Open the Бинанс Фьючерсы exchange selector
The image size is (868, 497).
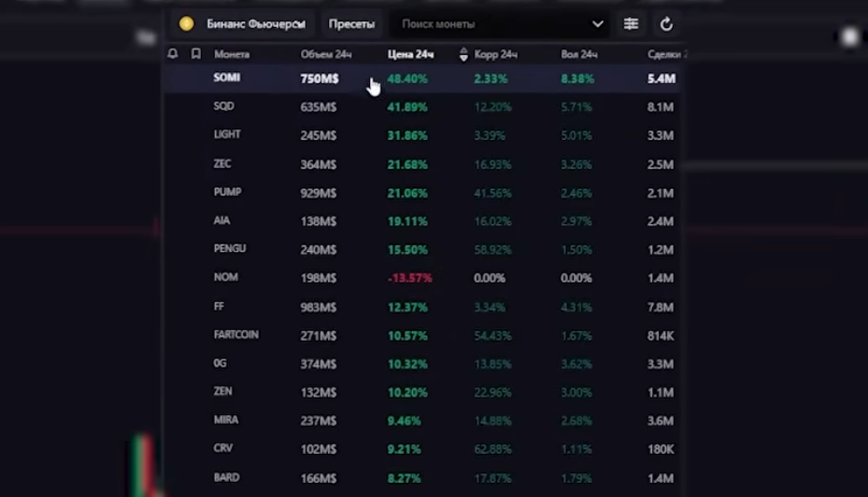point(244,23)
